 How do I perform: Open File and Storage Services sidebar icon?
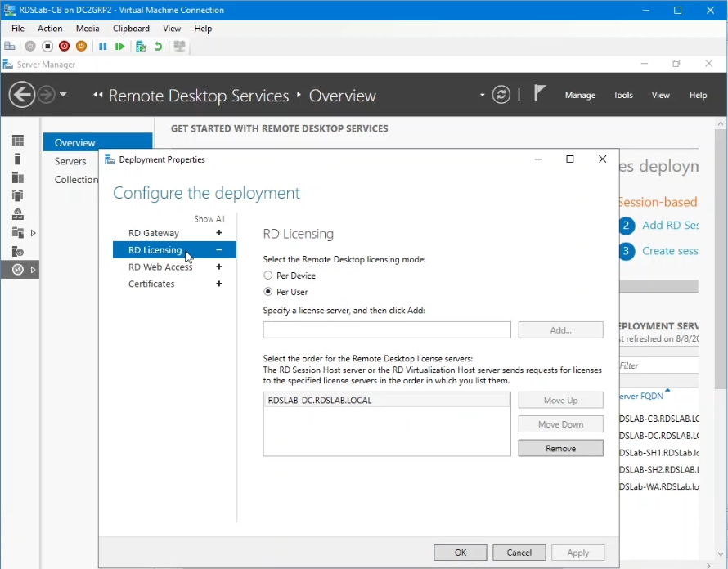click(18, 232)
